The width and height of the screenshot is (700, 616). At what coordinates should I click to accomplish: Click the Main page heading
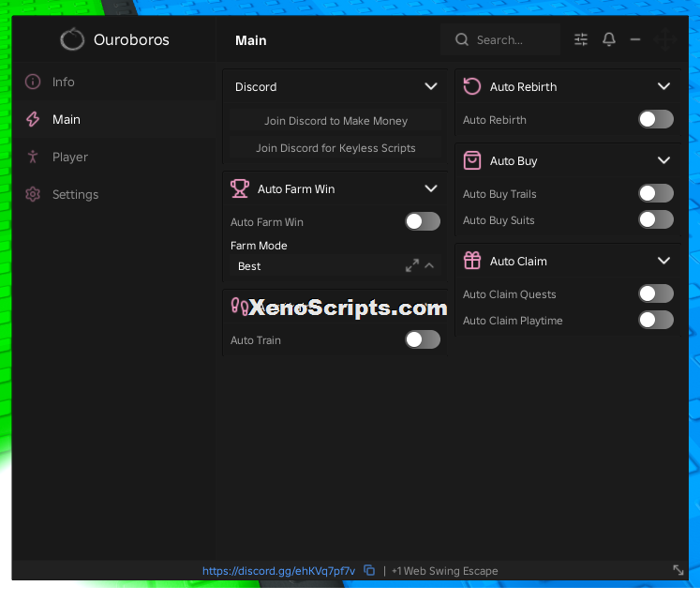point(251,40)
